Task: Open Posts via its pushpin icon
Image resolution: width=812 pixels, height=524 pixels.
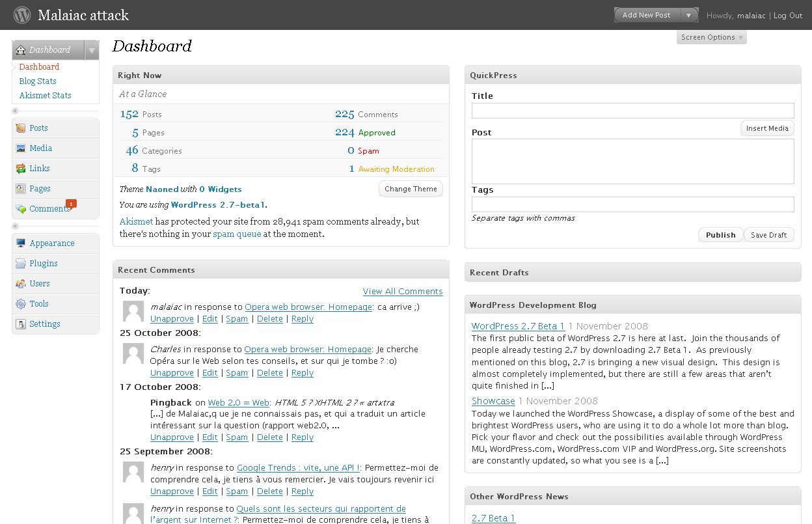Action: click(21, 128)
